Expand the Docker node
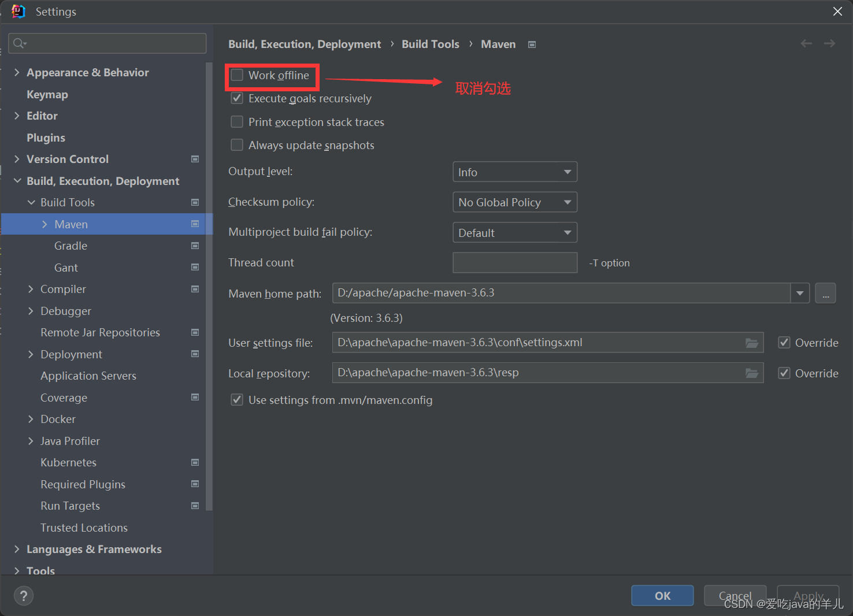This screenshot has height=616, width=853. [31, 419]
